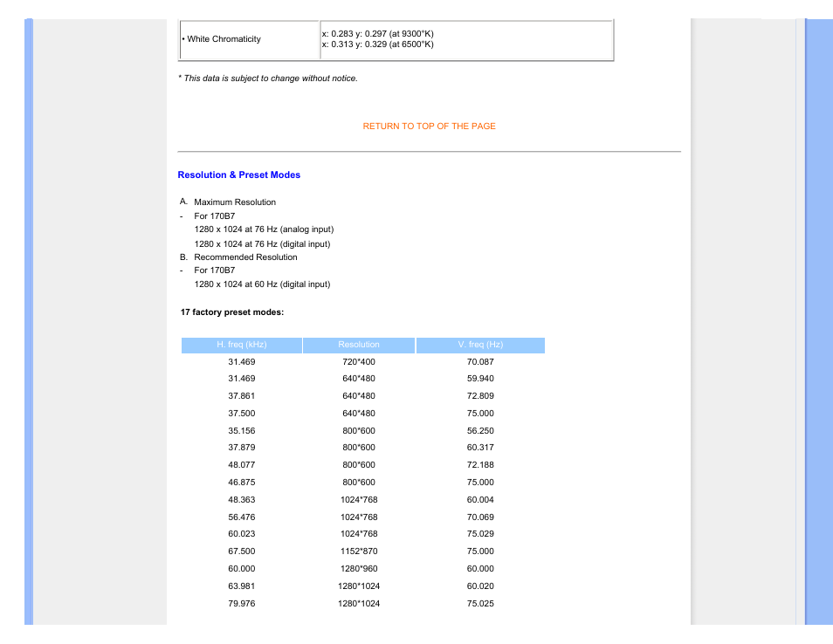
Task: Select the V. freq (Hz) column header
Action: (x=480, y=345)
